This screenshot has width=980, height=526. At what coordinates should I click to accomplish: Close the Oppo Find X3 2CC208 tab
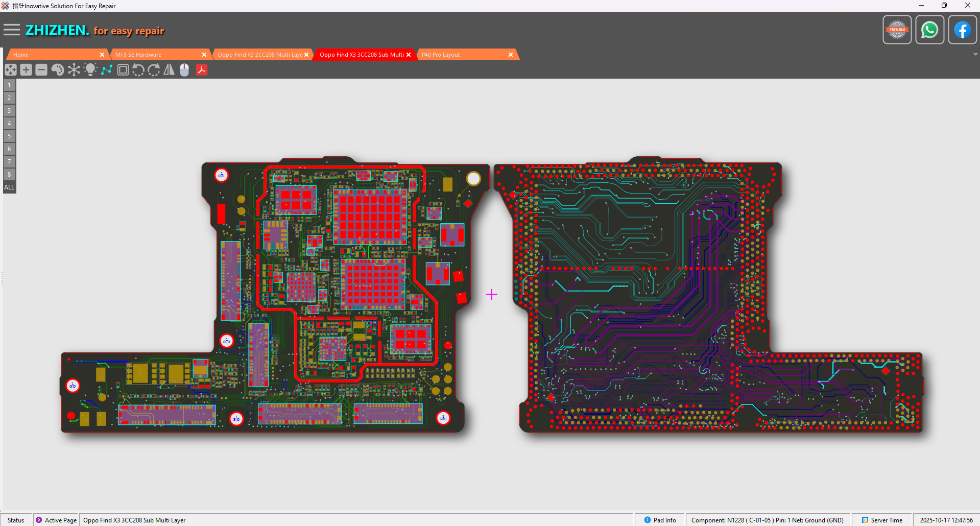coord(306,55)
